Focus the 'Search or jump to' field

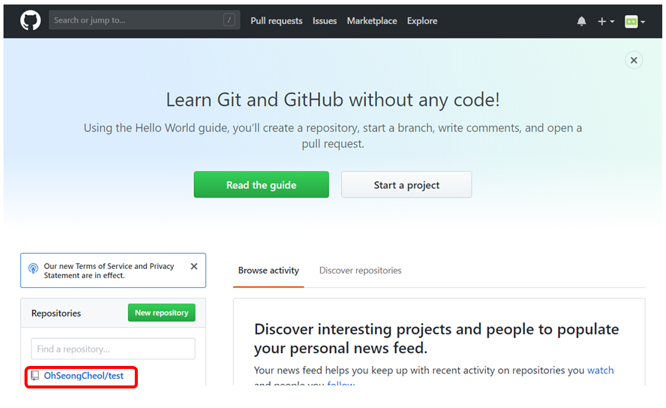pyautogui.click(x=144, y=20)
